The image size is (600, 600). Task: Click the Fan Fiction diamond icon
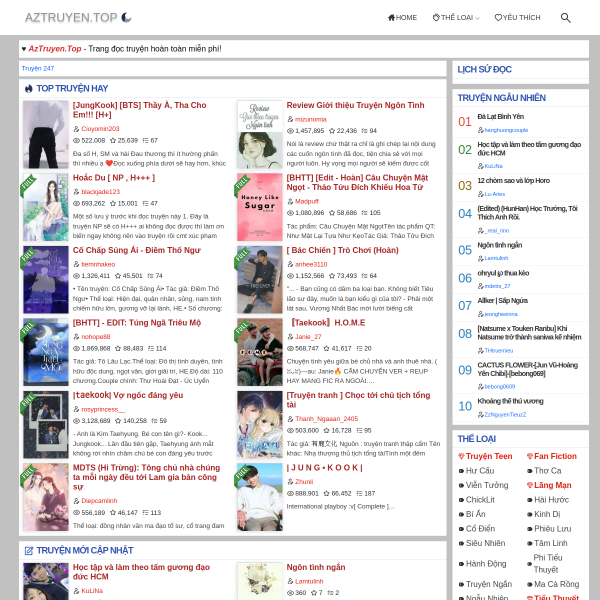point(530,456)
